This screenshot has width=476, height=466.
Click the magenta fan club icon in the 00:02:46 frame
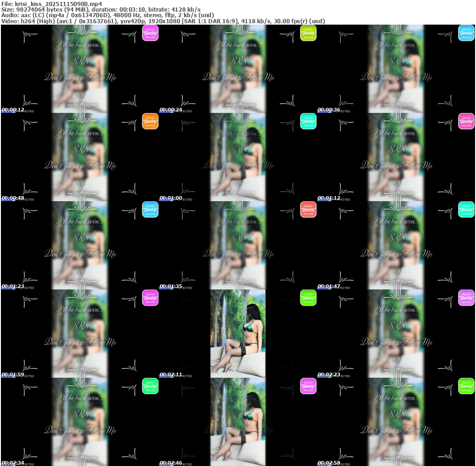pyautogui.click(x=308, y=386)
